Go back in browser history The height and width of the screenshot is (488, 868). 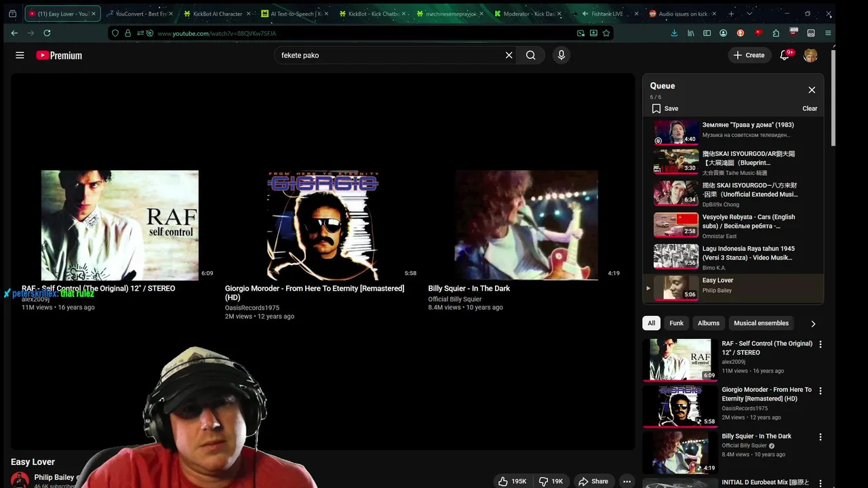(x=14, y=33)
